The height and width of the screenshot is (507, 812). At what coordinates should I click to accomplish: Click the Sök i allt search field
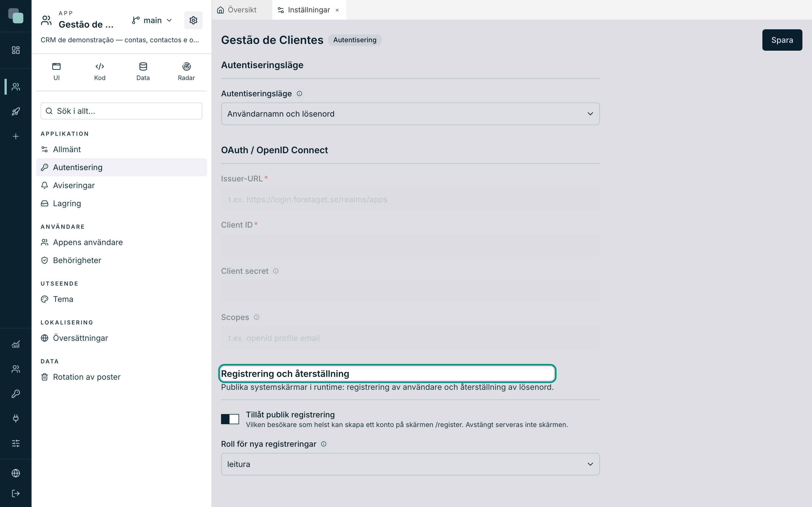click(x=122, y=111)
